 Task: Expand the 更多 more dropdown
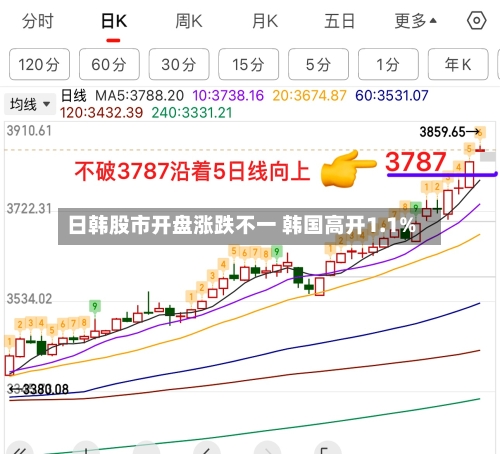[415, 21]
